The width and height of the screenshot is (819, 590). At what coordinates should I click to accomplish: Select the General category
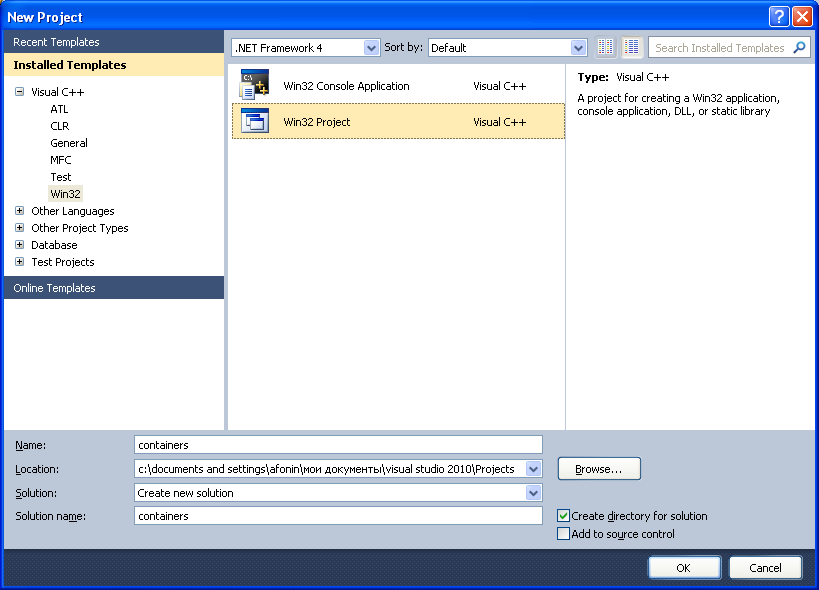coord(69,143)
